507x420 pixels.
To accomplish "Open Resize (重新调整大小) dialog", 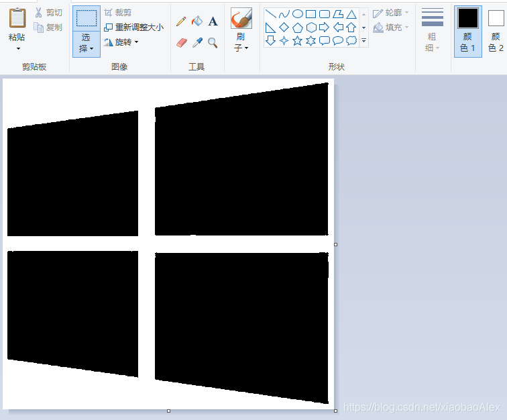I will tap(134, 28).
